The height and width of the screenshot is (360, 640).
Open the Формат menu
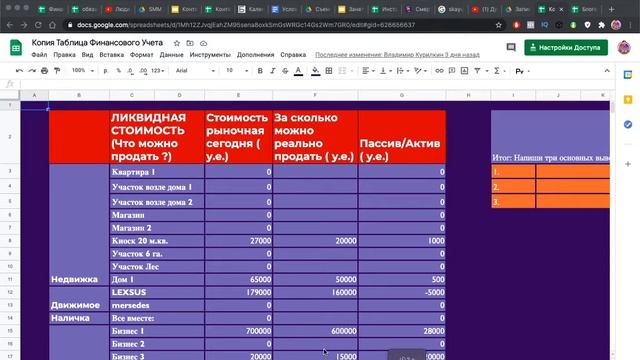(x=141, y=54)
